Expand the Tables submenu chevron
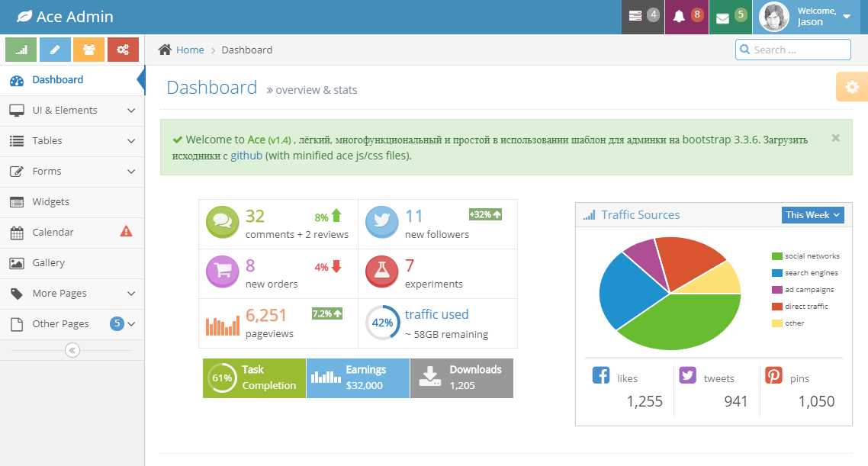Screen dimensions: 868x466 pos(131,141)
